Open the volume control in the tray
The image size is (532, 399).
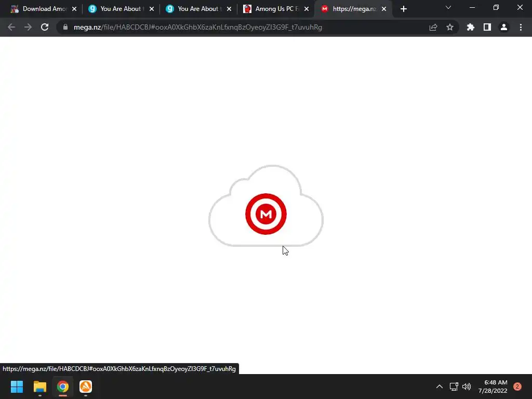point(467,387)
